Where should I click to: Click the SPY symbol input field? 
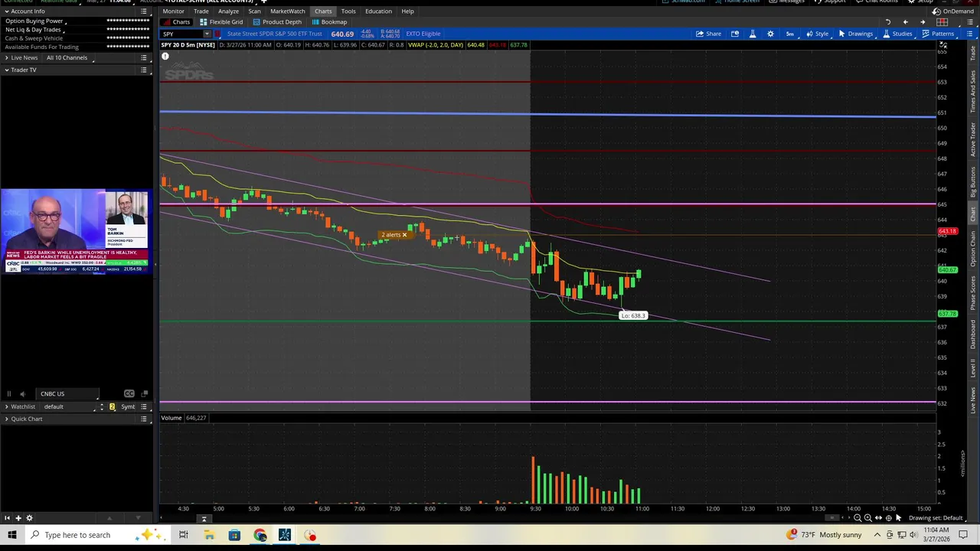[x=181, y=34]
